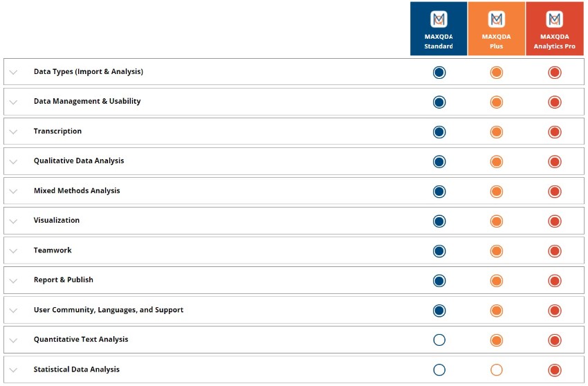Click Analytics Pro red circle for Statistical Data Analysis
588x386 pixels.
point(555,370)
